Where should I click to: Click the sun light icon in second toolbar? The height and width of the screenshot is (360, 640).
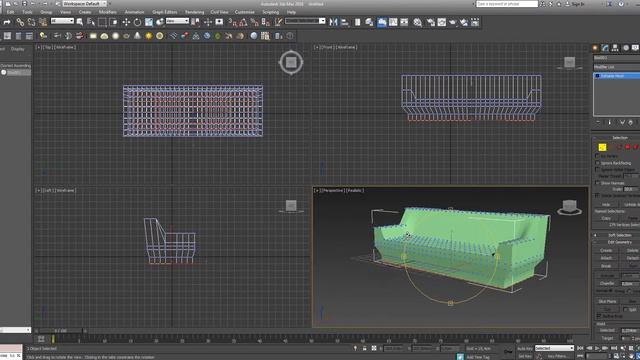[x=149, y=36]
